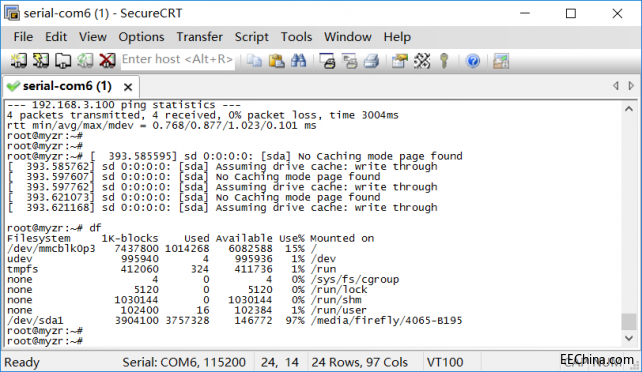Click the Enter host input field
Screen dimensions: 642x372
point(177,60)
